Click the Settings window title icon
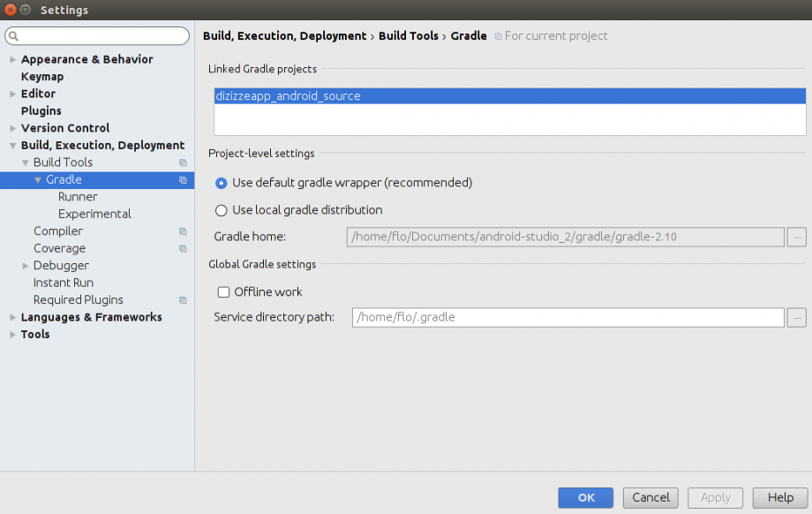 pyautogui.click(x=25, y=11)
